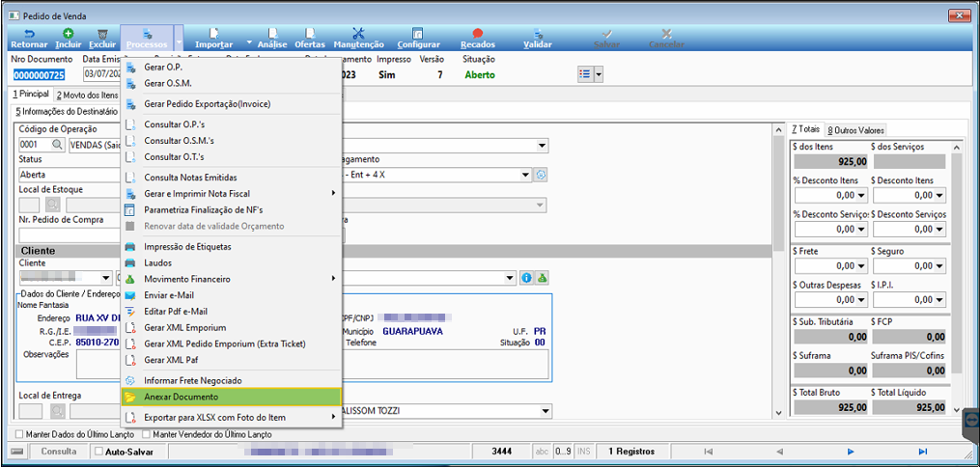This screenshot has width=980, height=467.
Task: Click the Validar toolbar icon
Action: [x=538, y=34]
